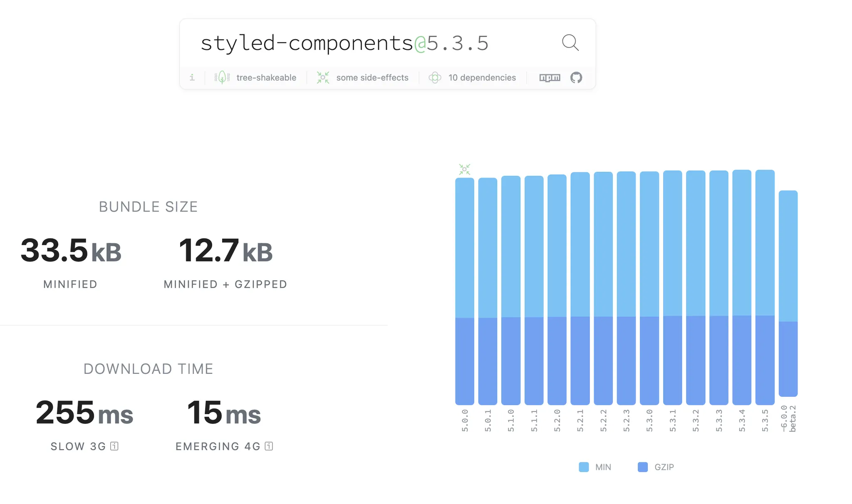Click side-effects marker above 5.0.0 bar
852x504 pixels.
[464, 169]
